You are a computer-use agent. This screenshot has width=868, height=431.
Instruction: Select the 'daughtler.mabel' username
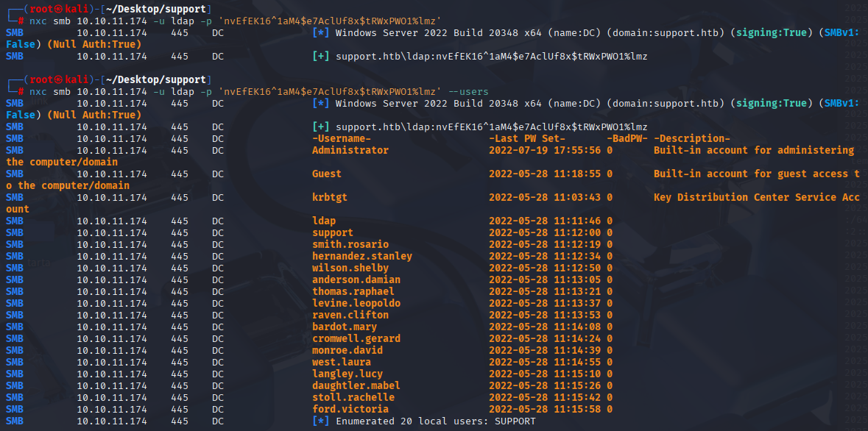click(x=356, y=385)
